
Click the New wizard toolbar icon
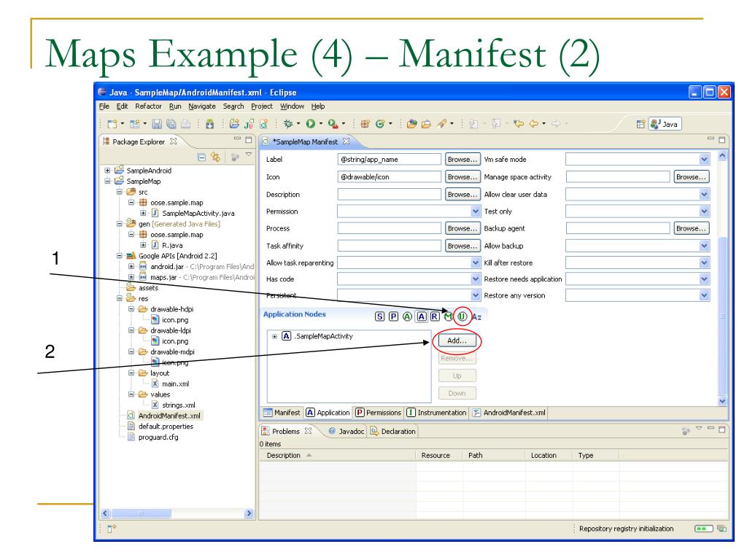(x=112, y=124)
